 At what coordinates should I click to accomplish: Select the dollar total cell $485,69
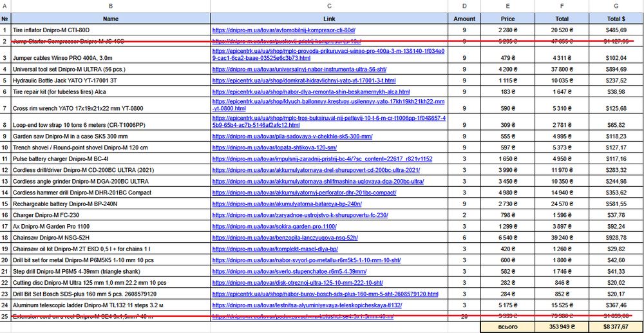(x=616, y=30)
